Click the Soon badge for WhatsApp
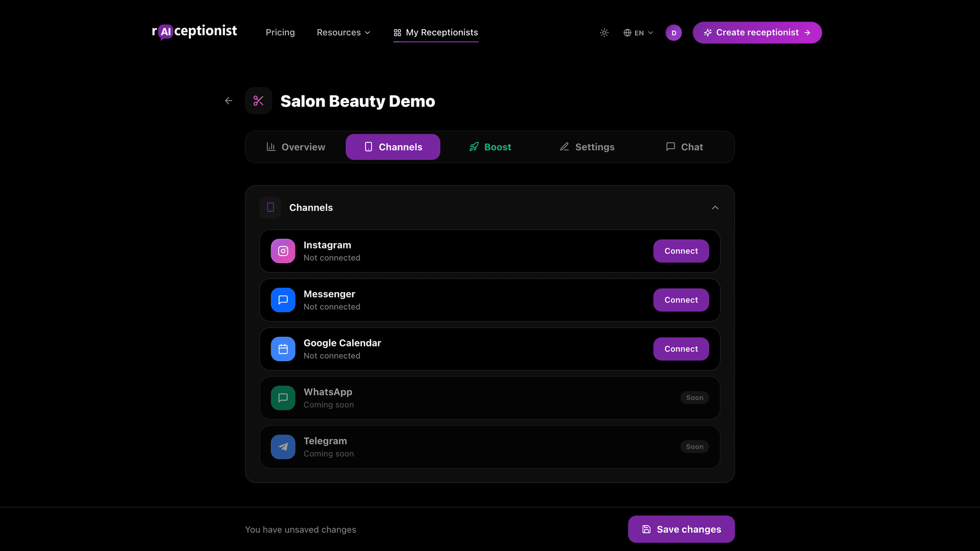The image size is (980, 551). click(695, 398)
